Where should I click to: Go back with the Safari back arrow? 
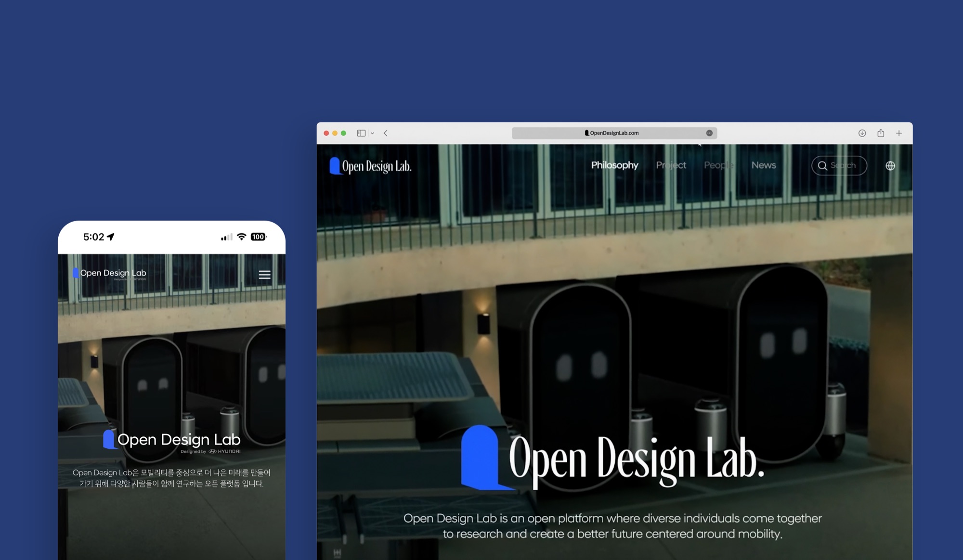point(386,133)
